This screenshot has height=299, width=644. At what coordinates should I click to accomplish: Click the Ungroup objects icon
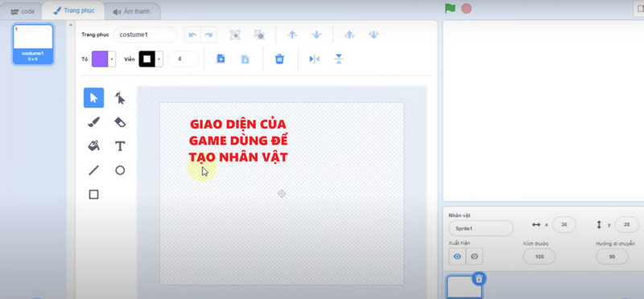click(258, 35)
